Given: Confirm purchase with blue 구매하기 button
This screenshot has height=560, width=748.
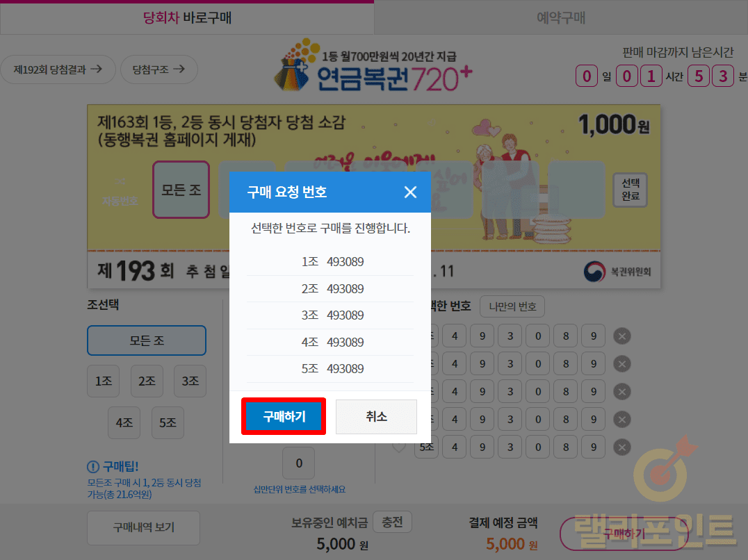Looking at the screenshot, I should pos(284,417).
